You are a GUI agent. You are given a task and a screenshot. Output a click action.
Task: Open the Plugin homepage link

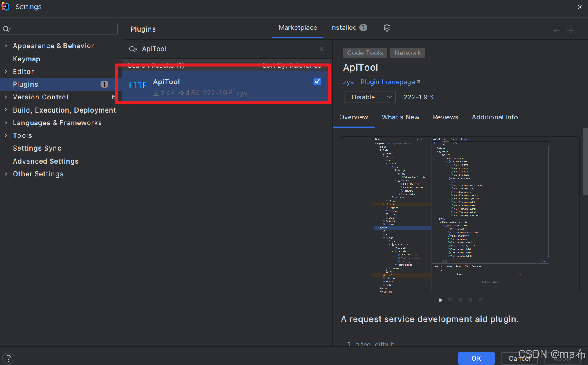390,82
